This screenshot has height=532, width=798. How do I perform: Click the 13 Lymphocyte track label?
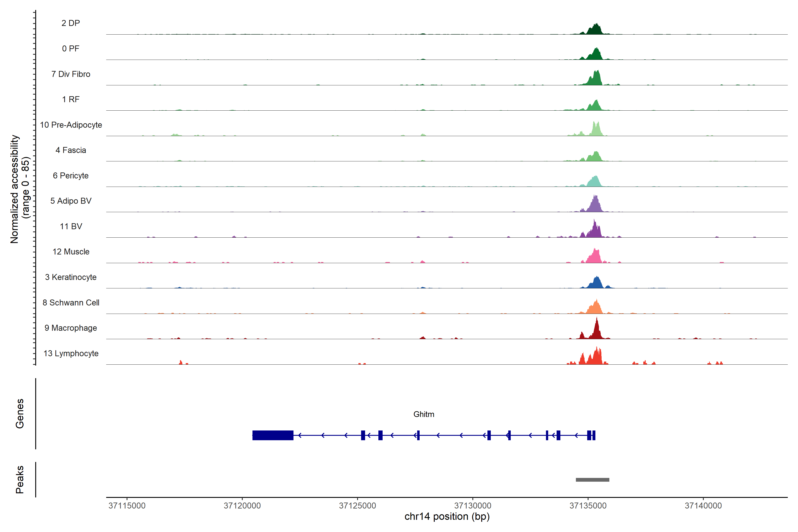(71, 353)
